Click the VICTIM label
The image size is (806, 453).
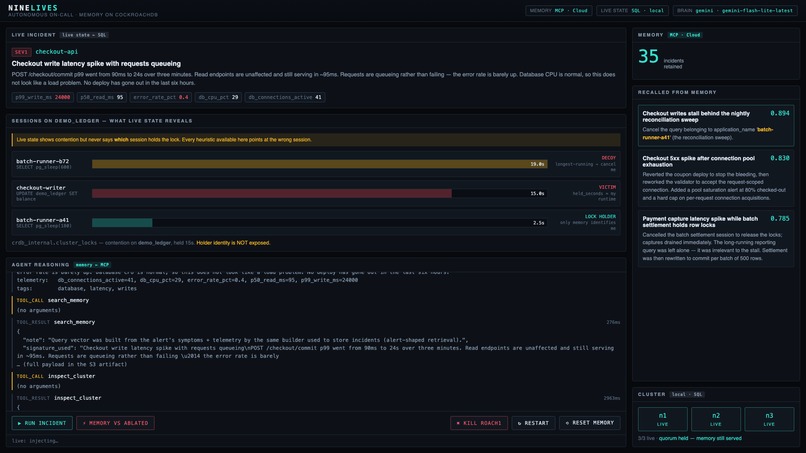pos(607,188)
